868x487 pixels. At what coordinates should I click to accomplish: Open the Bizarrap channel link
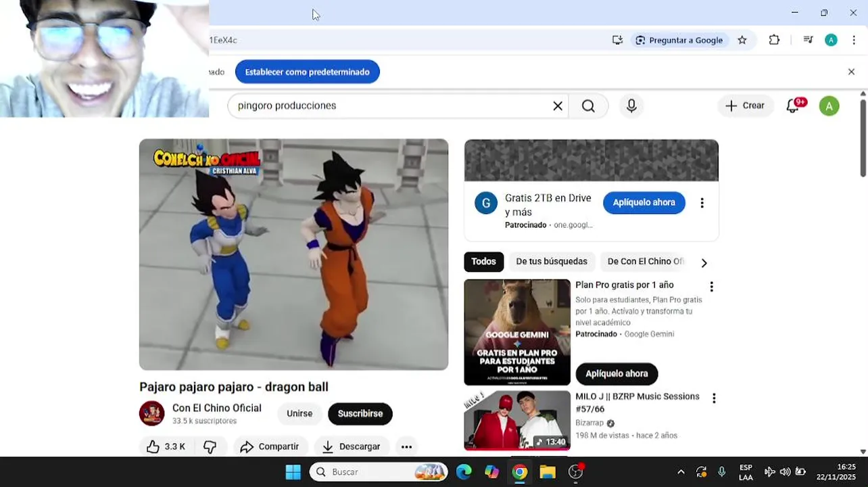(x=589, y=423)
